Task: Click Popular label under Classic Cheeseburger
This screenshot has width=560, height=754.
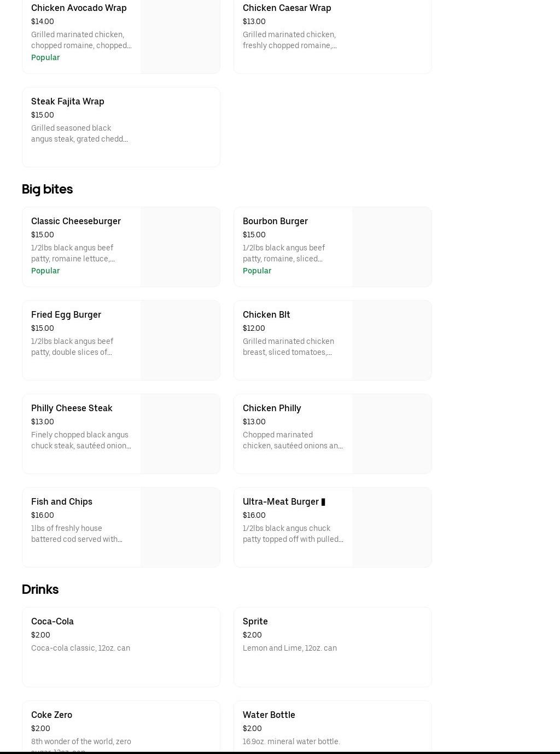Action: pyautogui.click(x=45, y=271)
